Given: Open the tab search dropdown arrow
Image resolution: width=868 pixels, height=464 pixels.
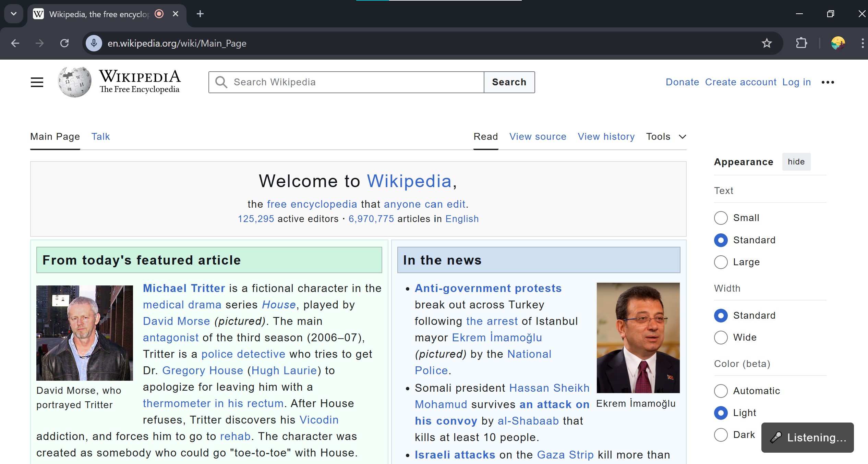Looking at the screenshot, I should click(14, 14).
